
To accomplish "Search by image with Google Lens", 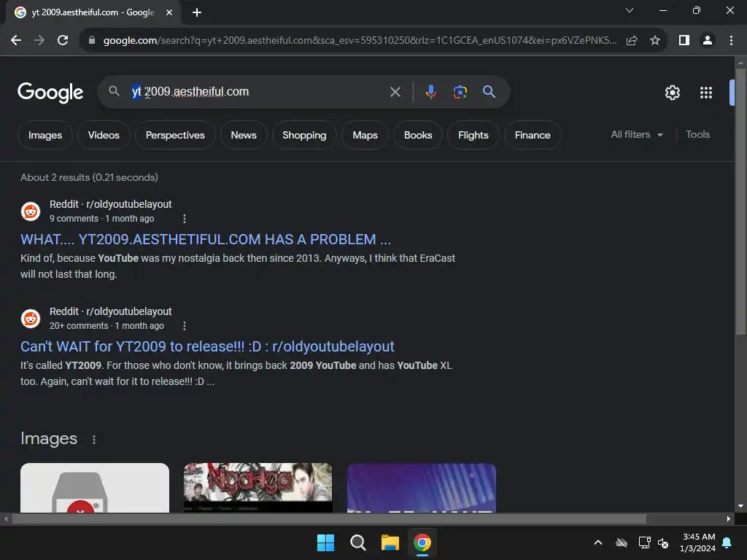I will point(460,92).
